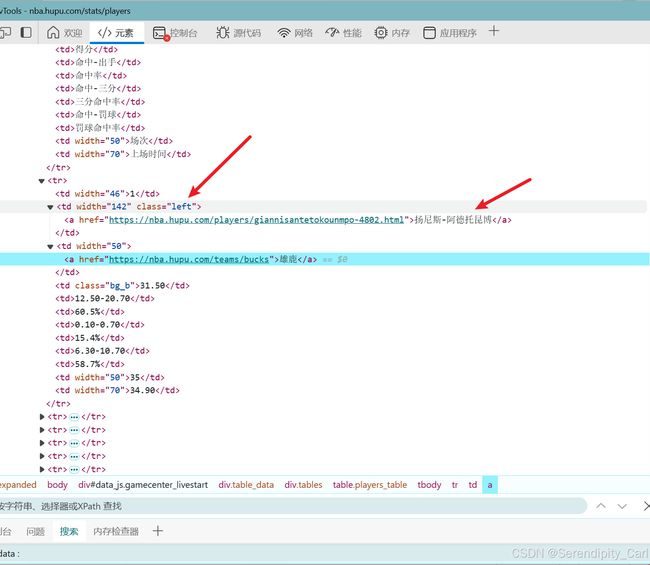Viewport: 650px width, 565px height.
Task: Select the td containing 58.7%
Action: pos(90,364)
